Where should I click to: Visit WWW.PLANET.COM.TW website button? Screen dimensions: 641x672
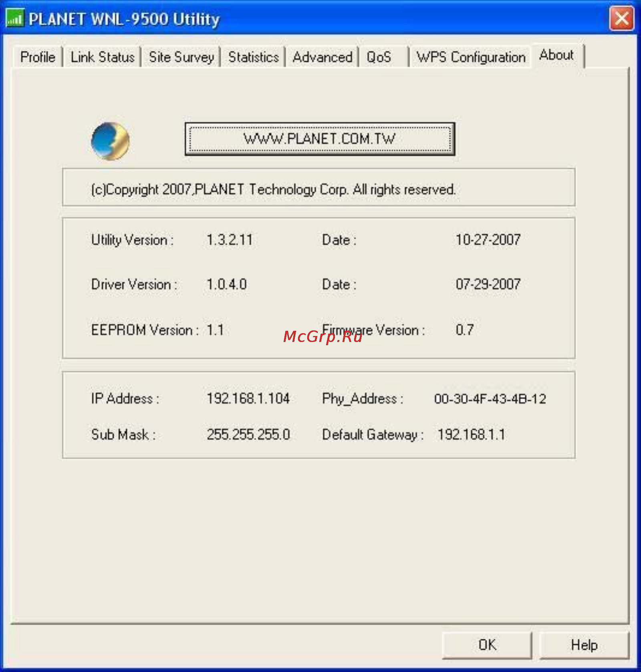(x=320, y=139)
